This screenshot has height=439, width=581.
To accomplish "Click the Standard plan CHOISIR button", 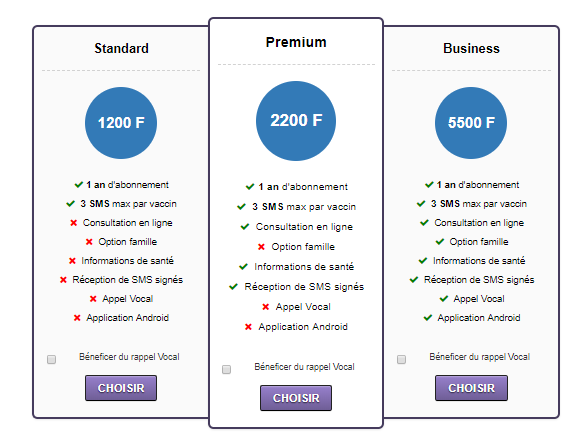I will tap(121, 388).
